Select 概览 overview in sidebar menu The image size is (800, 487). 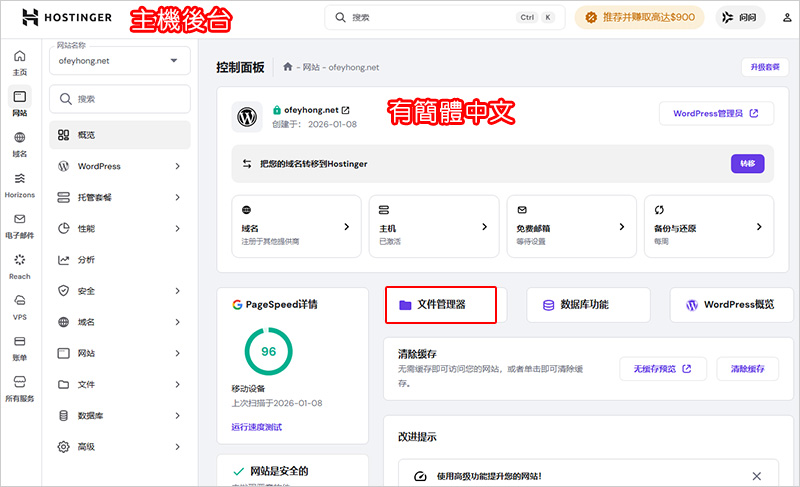119,135
